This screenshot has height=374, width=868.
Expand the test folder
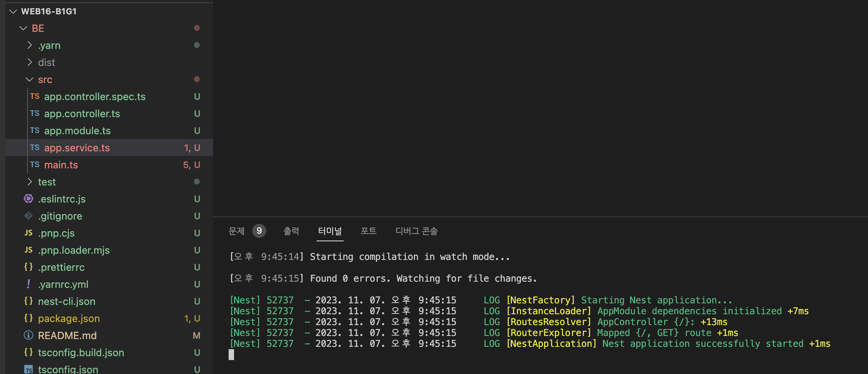coord(29,182)
